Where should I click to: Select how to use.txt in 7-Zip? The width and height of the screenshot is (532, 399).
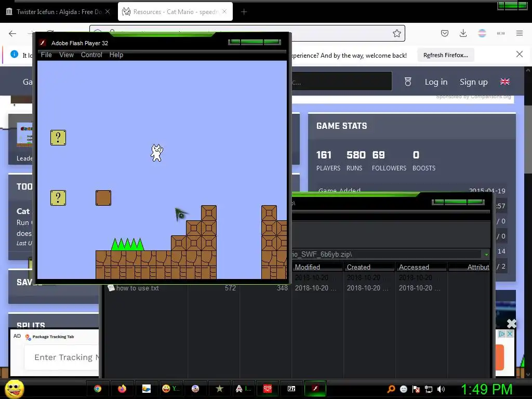(137, 288)
